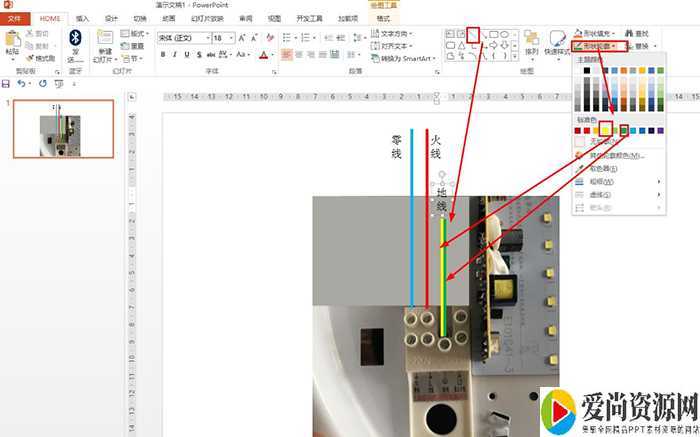The width and height of the screenshot is (700, 437).
Task: Click the Undo arrow icon
Action: click(24, 84)
